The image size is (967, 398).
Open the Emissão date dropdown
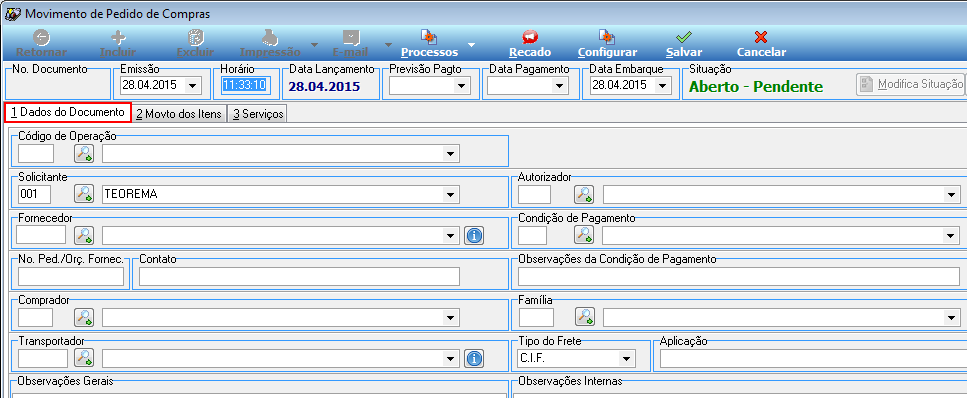pyautogui.click(x=193, y=86)
